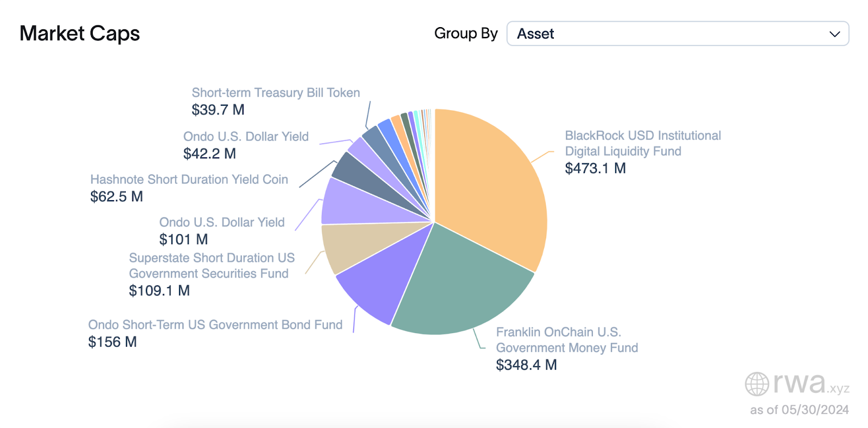This screenshot has height=428, width=868.
Task: Click the dropdown chevron arrow
Action: click(834, 34)
